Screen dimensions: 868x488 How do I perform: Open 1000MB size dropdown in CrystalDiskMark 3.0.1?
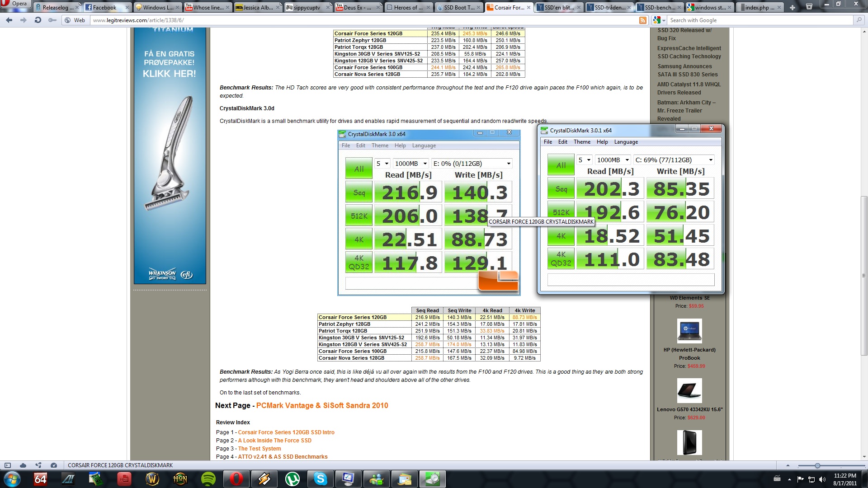pos(613,160)
